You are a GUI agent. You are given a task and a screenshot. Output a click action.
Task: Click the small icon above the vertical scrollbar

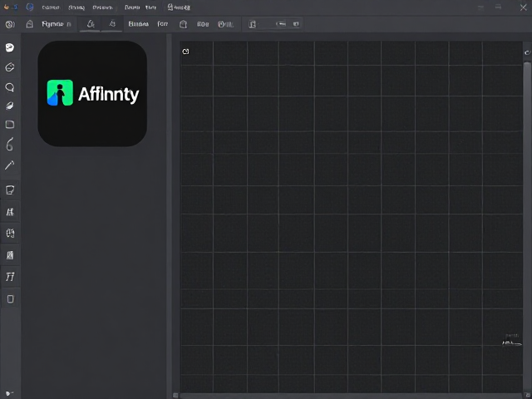coord(527,52)
